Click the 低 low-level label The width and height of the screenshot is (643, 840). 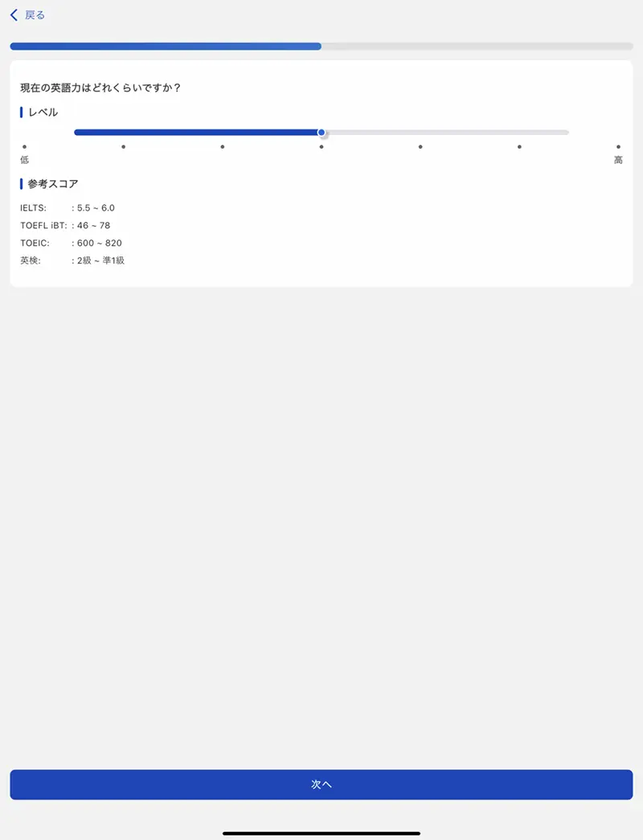point(25,160)
